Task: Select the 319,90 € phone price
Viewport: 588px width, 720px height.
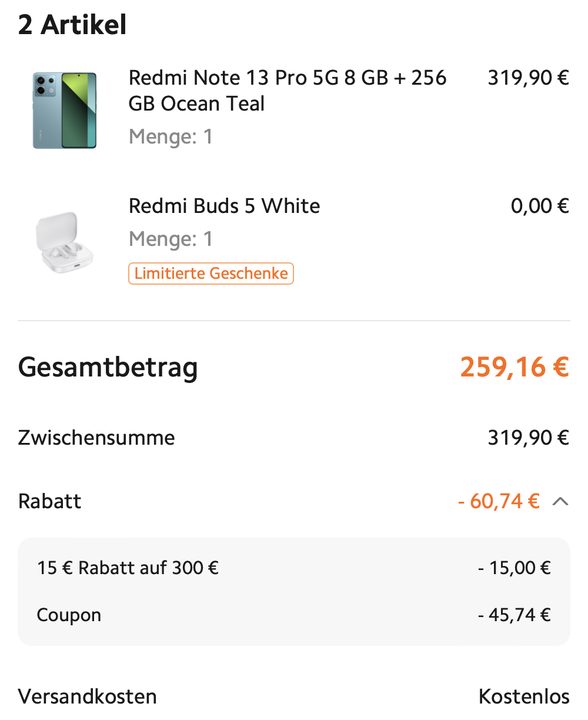Action: pos(527,78)
